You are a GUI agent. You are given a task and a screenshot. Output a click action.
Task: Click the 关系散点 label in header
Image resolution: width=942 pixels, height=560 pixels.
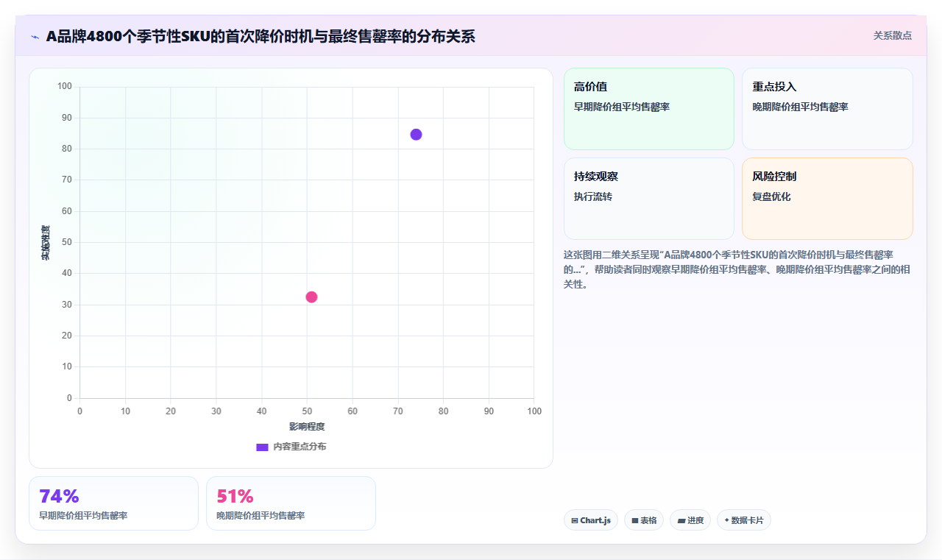coord(893,35)
